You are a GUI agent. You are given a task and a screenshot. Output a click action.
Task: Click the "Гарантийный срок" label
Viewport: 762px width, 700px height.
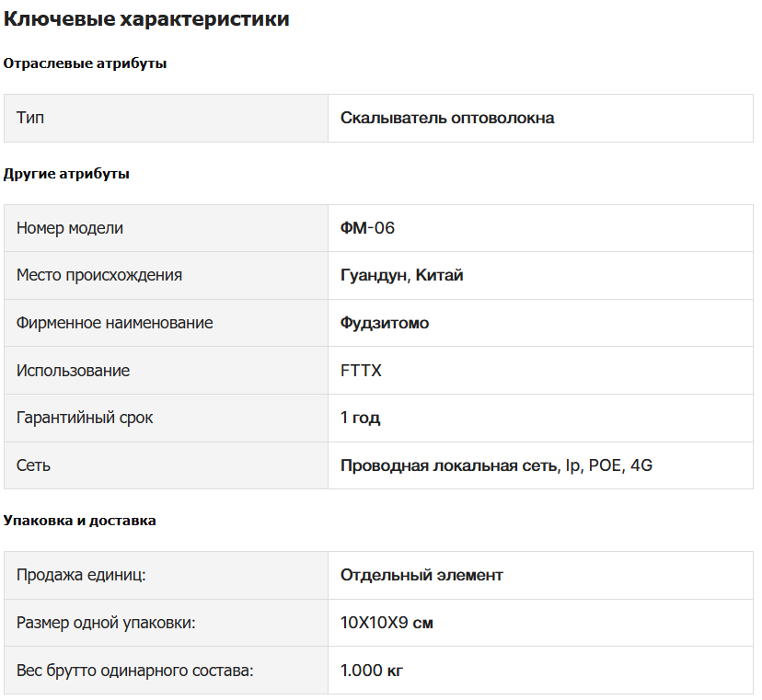(85, 418)
